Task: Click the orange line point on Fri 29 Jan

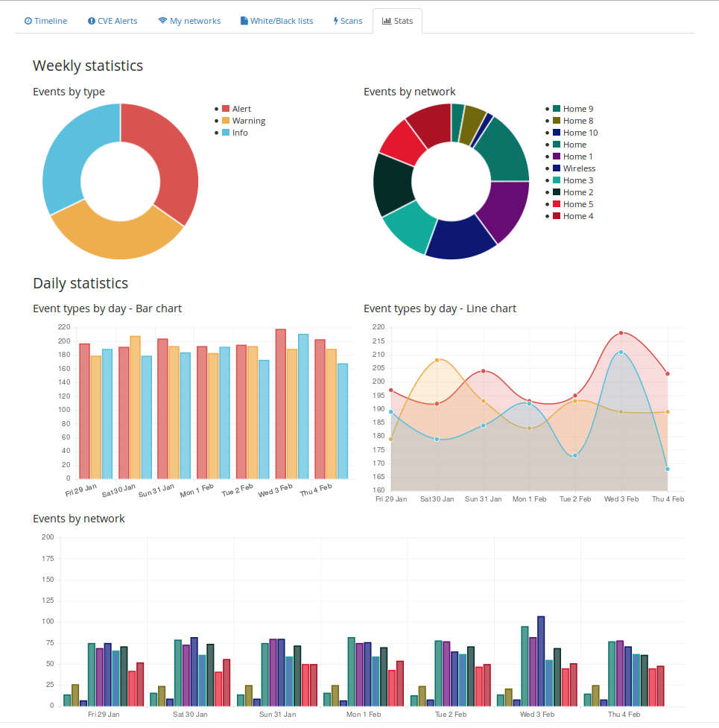Action: coord(391,439)
